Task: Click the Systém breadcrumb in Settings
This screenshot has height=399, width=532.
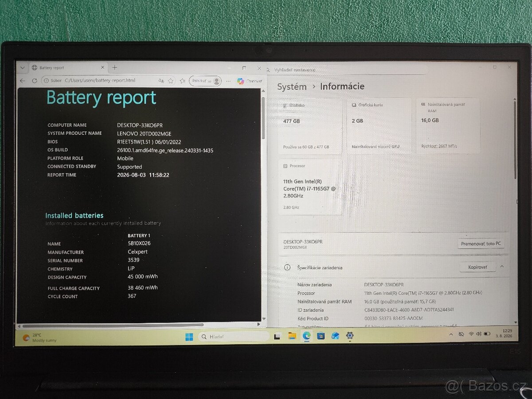Action: pyautogui.click(x=292, y=87)
